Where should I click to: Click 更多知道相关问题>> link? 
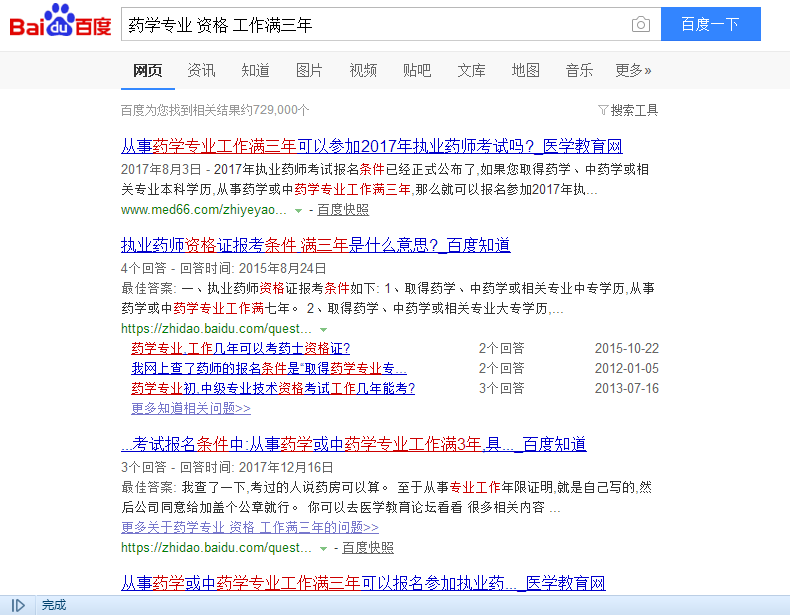pos(191,408)
